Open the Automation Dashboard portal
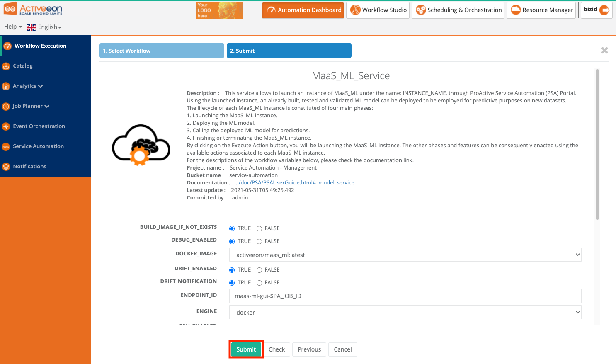This screenshot has width=616, height=364. pos(303,10)
